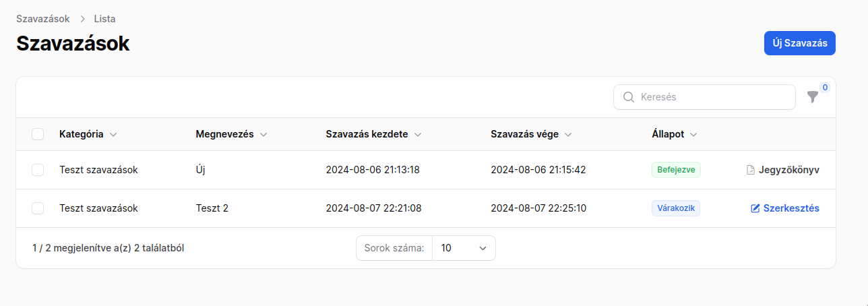The height and width of the screenshot is (306, 868).
Task: Open the Sorok száma rows dropdown
Action: pyautogui.click(x=464, y=248)
